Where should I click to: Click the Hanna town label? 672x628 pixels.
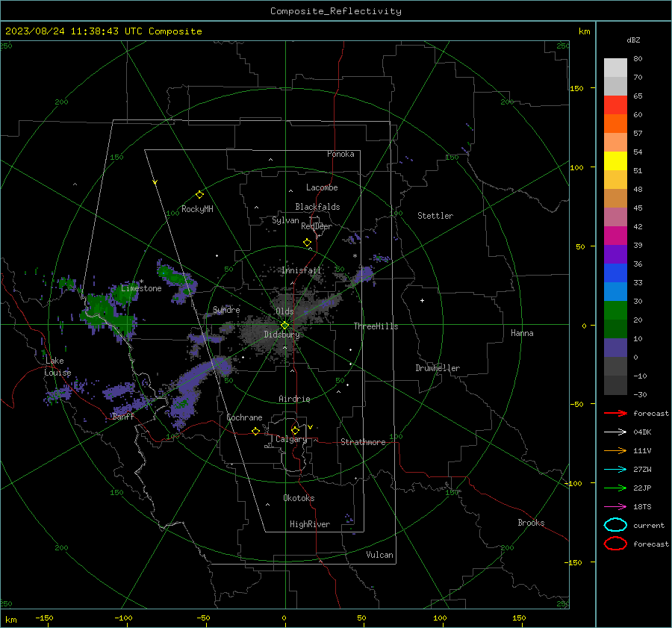point(522,333)
